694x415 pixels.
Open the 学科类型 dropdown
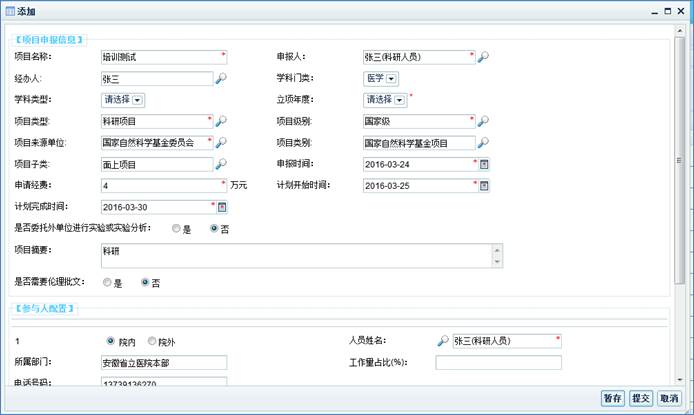pyautogui.click(x=137, y=100)
